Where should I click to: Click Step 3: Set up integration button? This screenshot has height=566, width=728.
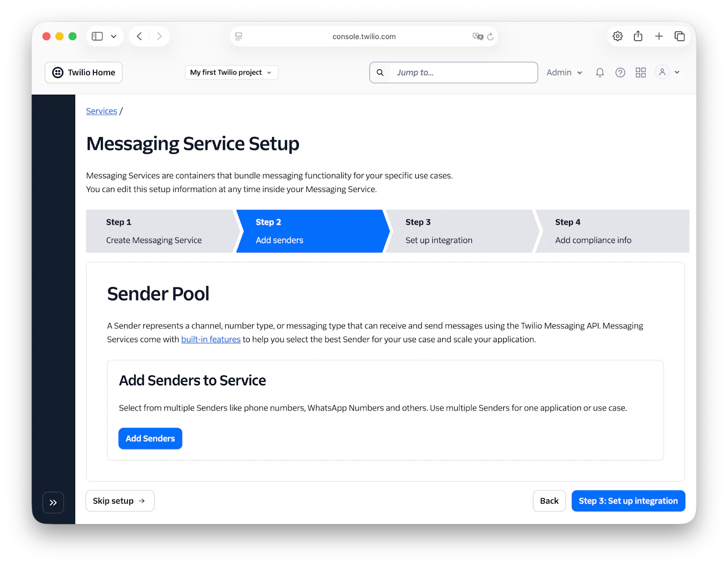click(628, 500)
